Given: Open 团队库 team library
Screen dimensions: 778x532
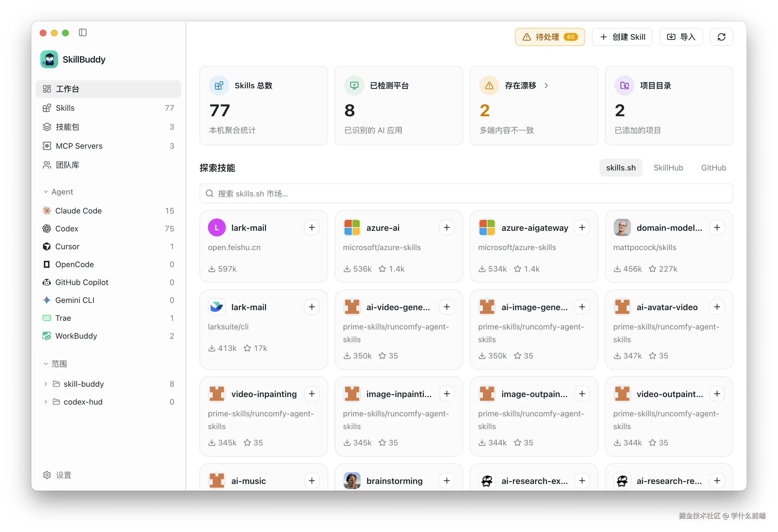Looking at the screenshot, I should tap(108, 165).
